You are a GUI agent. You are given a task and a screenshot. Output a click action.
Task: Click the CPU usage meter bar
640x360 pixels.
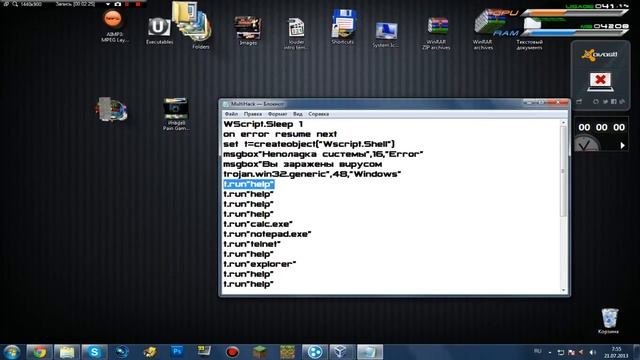575,13
